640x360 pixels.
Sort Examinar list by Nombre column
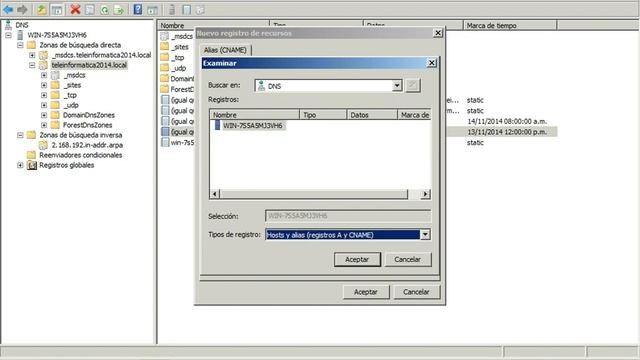pos(255,115)
